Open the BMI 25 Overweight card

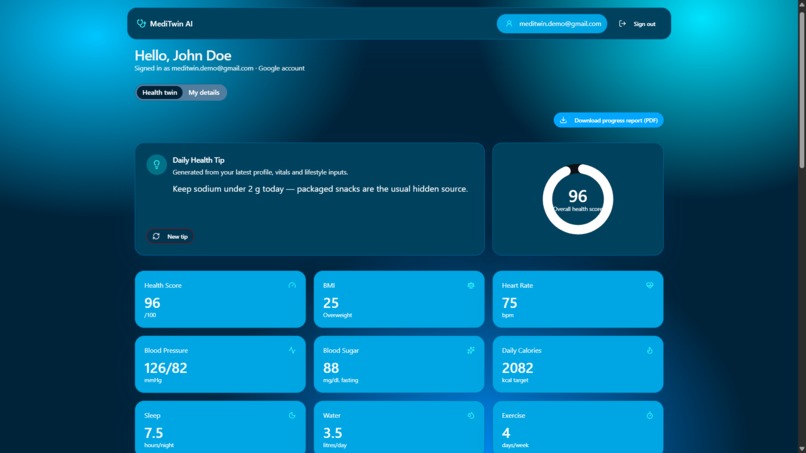click(x=399, y=299)
